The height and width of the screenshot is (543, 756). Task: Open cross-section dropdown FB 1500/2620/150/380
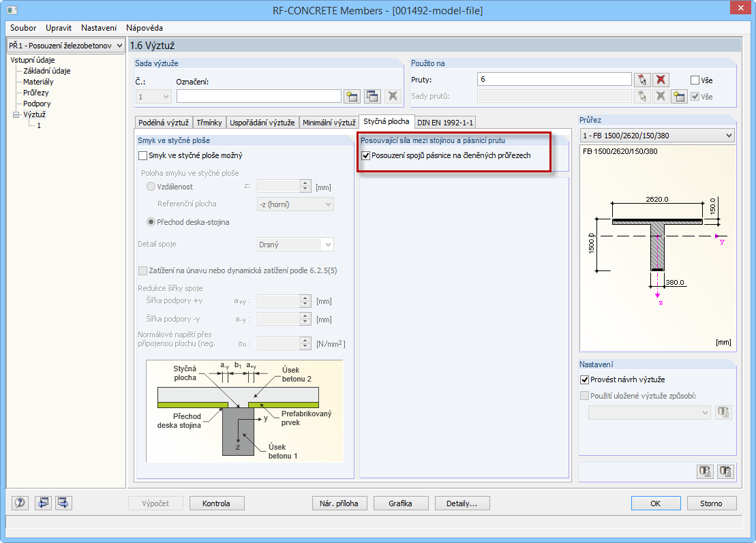tap(657, 136)
